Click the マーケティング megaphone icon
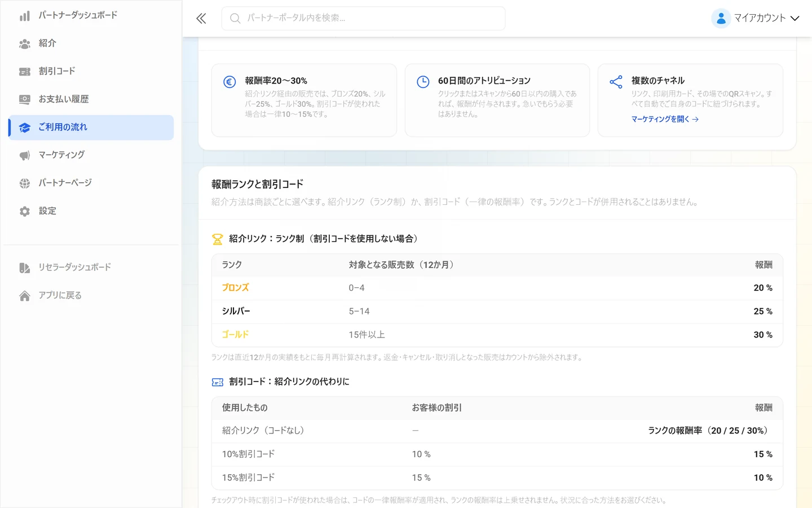Viewport: 812px width, 508px height. tap(24, 155)
